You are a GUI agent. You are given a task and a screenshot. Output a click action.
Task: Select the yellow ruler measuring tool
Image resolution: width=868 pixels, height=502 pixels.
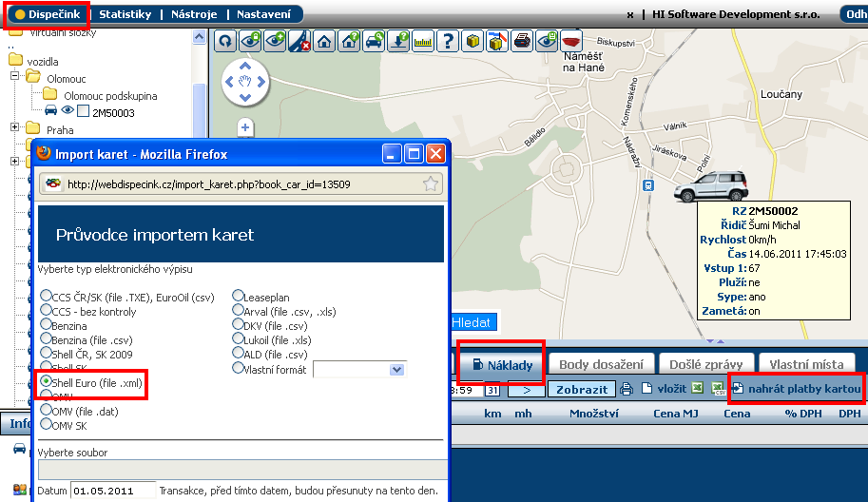(423, 41)
